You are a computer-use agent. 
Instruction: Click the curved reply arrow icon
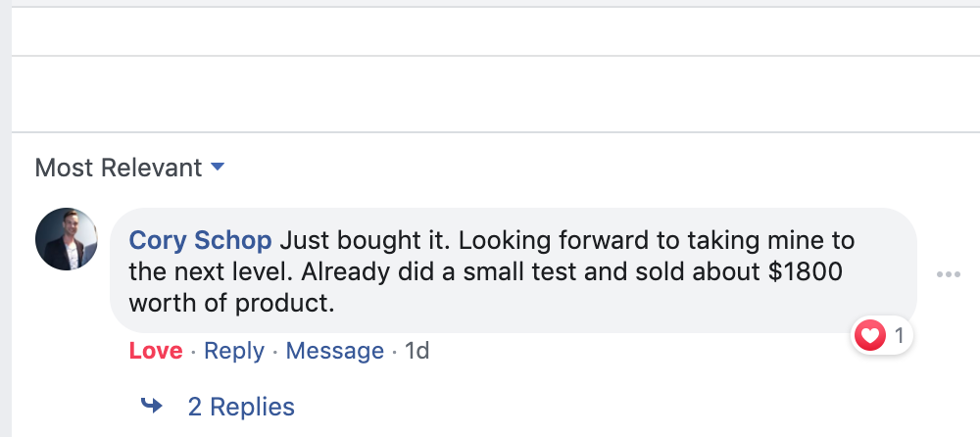tap(152, 406)
